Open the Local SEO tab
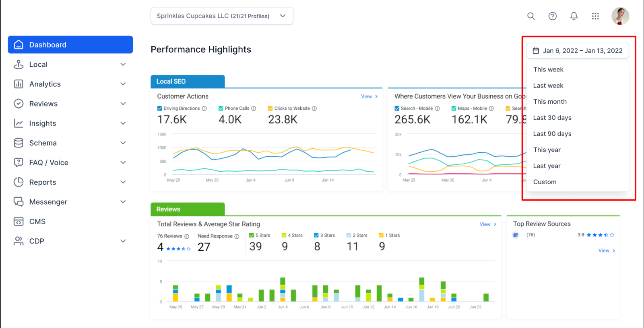Image resolution: width=644 pixels, height=328 pixels. [x=188, y=81]
